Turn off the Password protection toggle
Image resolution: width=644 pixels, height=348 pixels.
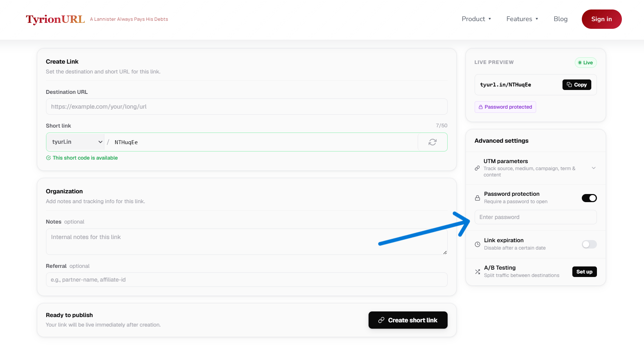[x=589, y=198]
